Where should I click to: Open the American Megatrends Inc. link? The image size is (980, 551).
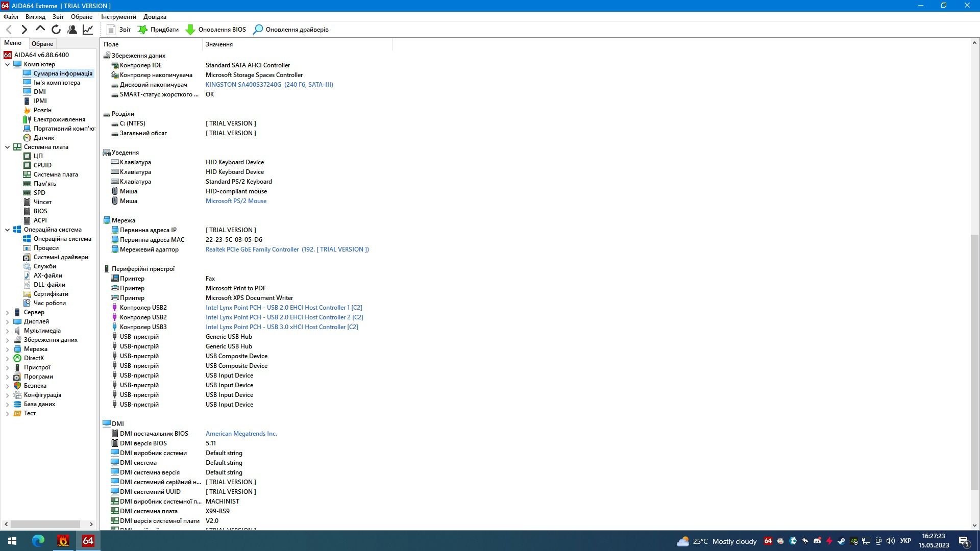pyautogui.click(x=241, y=434)
